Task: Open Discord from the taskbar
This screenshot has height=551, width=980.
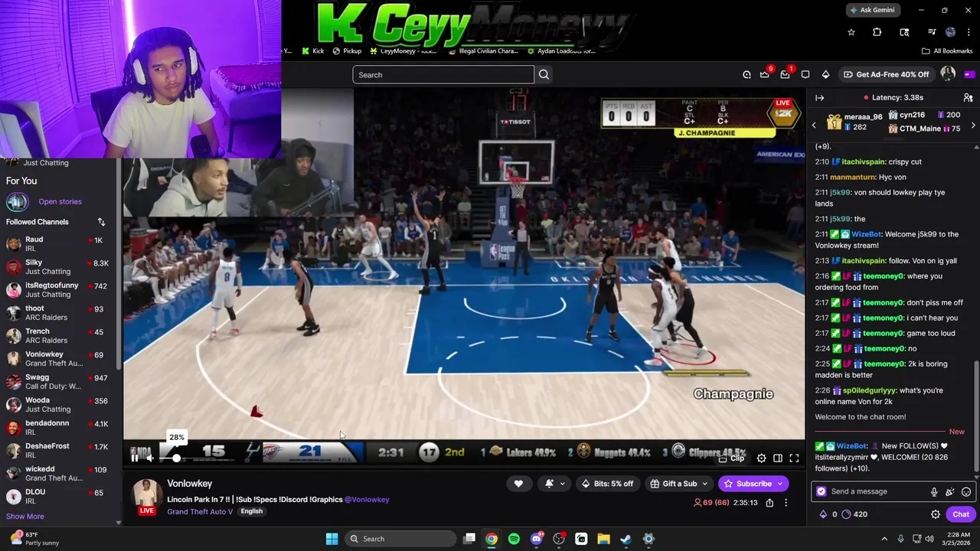Action: tap(537, 539)
